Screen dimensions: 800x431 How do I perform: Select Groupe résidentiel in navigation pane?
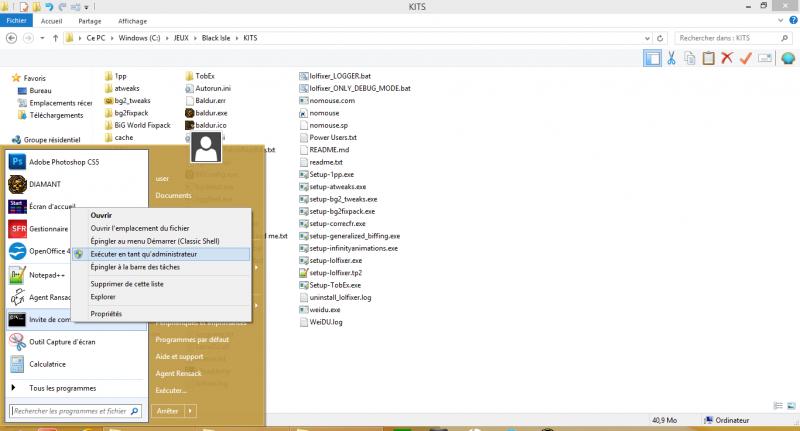(x=46, y=140)
